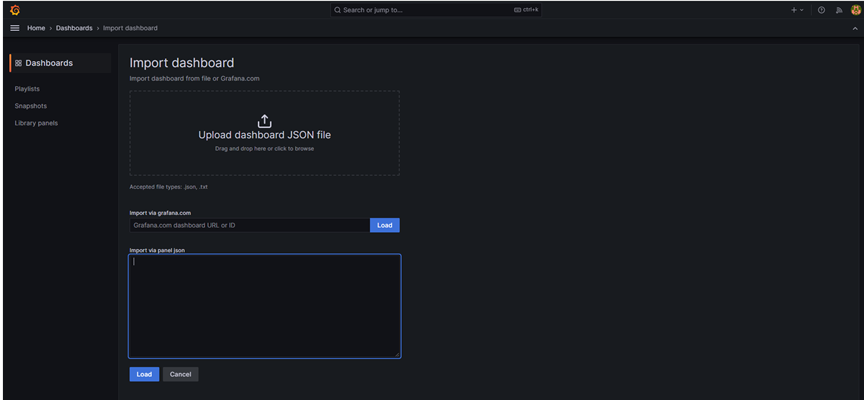Image resolution: width=864 pixels, height=400 pixels.
Task: Open the plus add-new menu
Action: [x=797, y=10]
